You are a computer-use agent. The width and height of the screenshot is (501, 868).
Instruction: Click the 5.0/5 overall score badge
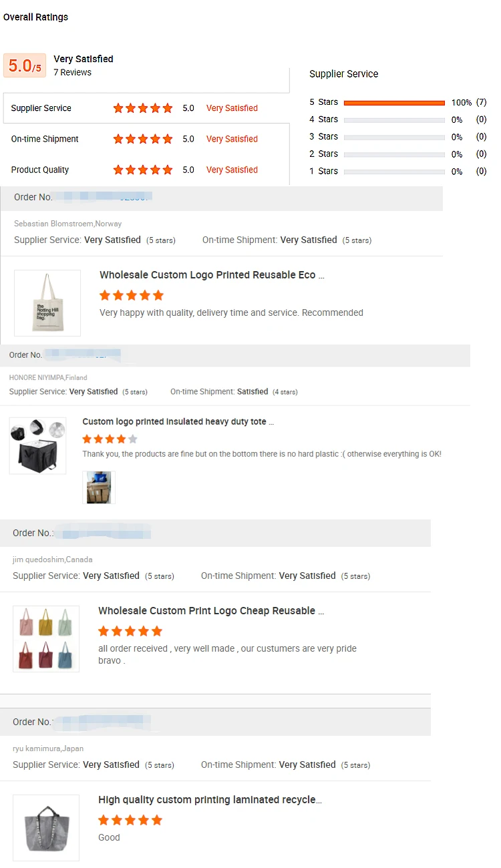25,65
